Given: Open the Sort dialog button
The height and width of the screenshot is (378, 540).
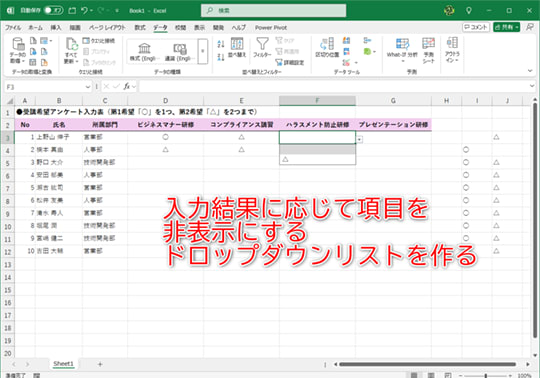Looking at the screenshot, I should pos(237,47).
